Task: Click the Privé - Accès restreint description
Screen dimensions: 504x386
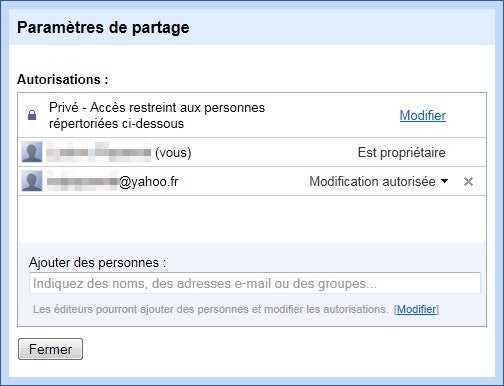Action: point(157,115)
